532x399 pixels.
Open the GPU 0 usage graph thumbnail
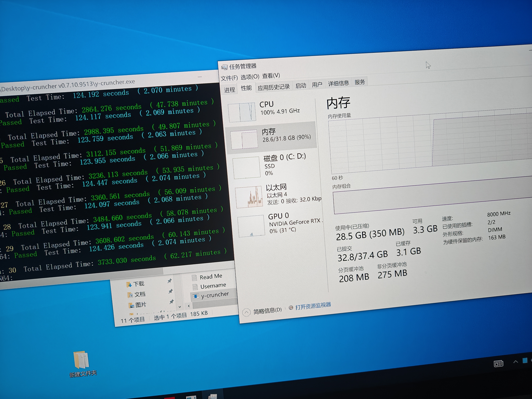click(252, 226)
